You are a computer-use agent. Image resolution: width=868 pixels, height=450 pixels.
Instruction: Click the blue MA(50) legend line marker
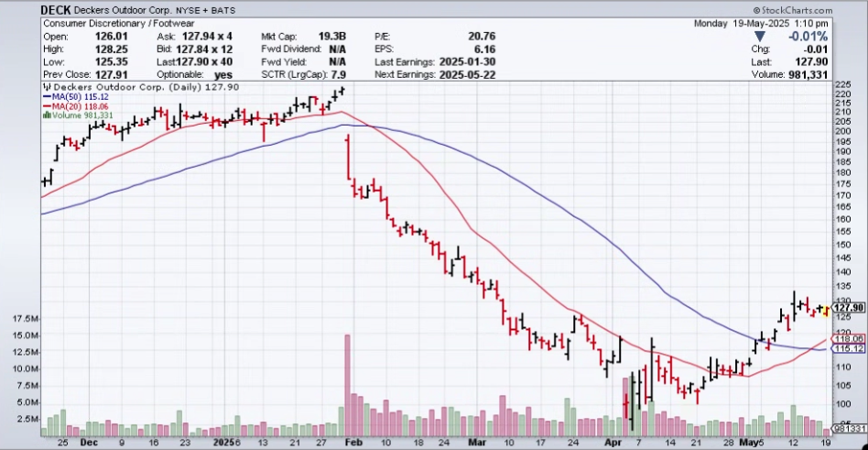coord(46,96)
